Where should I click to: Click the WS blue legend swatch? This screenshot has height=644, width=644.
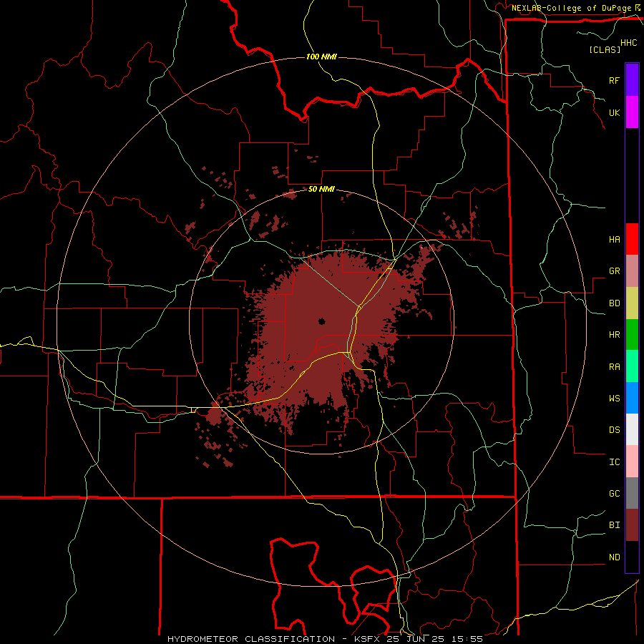click(x=632, y=398)
